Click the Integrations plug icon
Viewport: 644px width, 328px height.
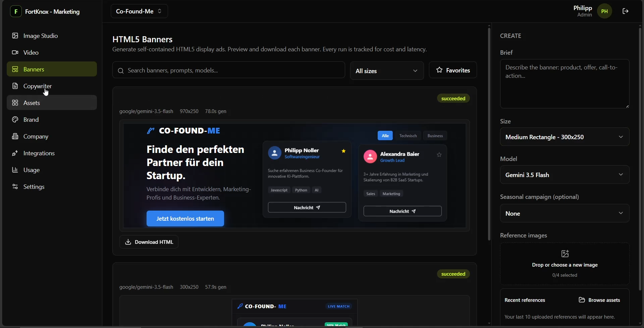pyautogui.click(x=15, y=153)
